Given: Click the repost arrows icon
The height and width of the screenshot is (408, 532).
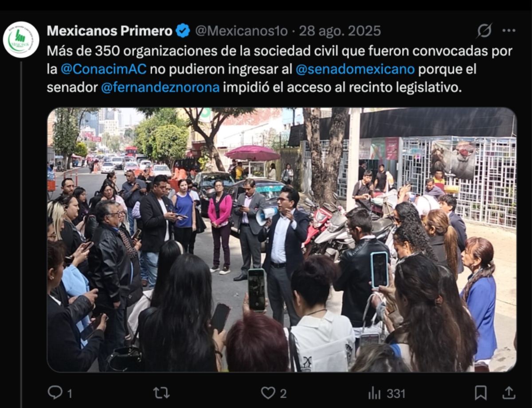Looking at the screenshot, I should point(161,392).
